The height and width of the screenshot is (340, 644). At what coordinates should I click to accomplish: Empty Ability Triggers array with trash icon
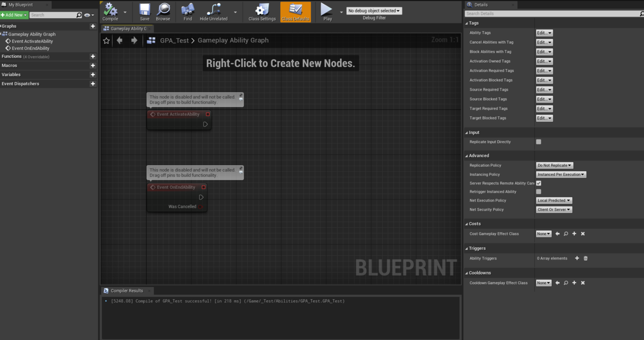[x=586, y=258]
